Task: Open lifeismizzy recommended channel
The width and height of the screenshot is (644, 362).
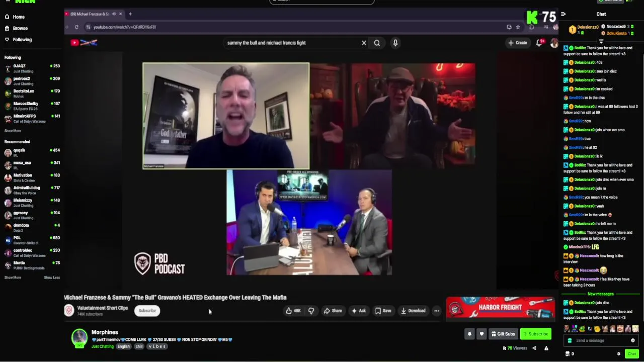Action: pos(32,203)
